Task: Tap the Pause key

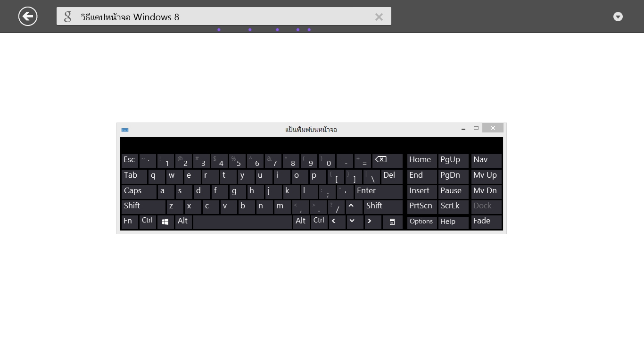Action: [x=453, y=192]
